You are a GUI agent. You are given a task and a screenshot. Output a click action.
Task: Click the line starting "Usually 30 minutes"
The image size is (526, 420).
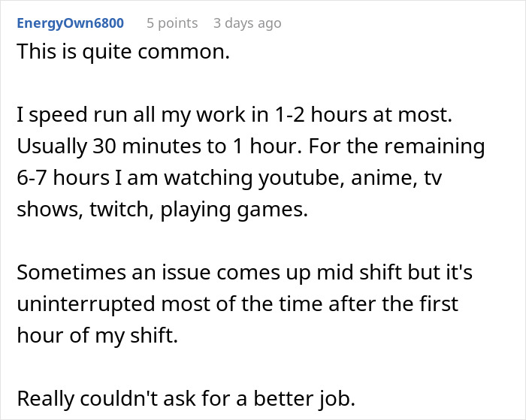(x=249, y=147)
